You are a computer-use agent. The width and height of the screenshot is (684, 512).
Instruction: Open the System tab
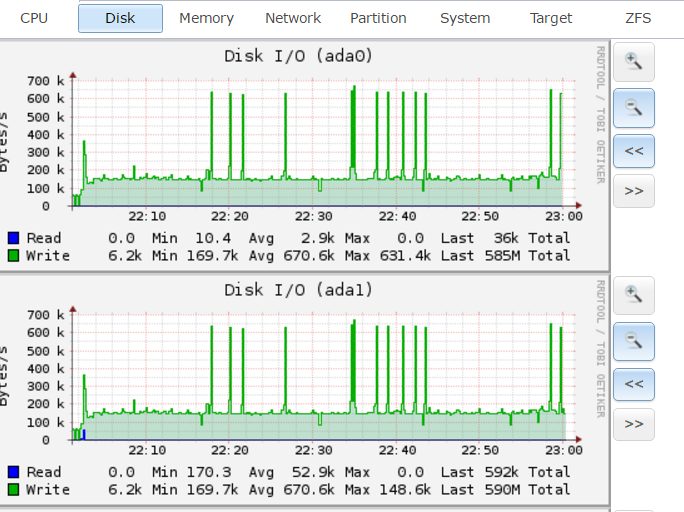[465, 18]
